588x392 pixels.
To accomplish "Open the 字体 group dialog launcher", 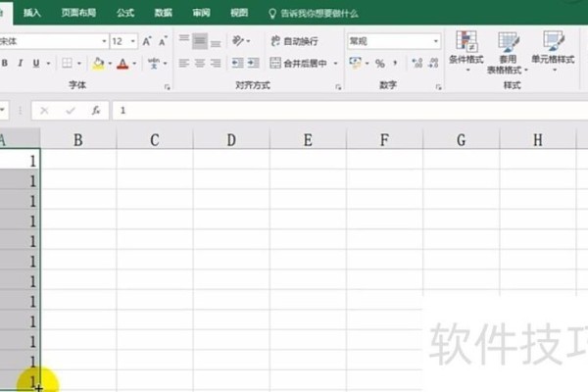I will 167,87.
